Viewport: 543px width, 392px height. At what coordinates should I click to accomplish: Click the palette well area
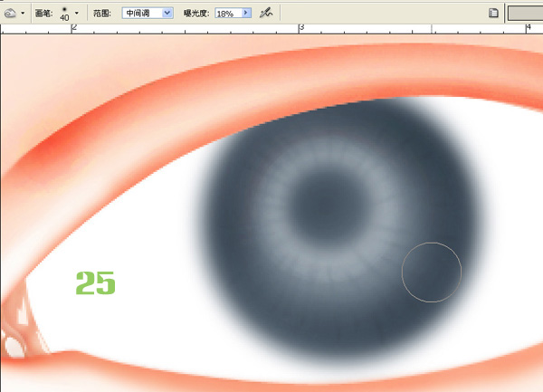tap(525, 14)
